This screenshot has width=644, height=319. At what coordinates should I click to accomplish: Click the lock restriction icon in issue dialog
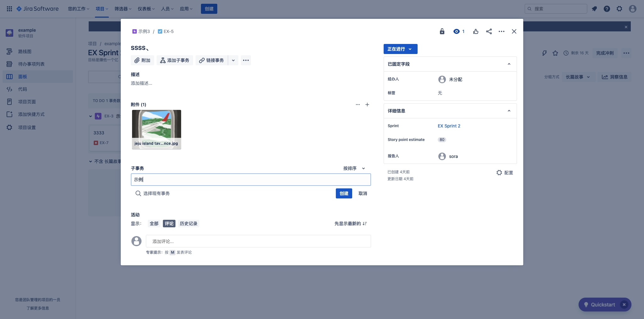442,31
